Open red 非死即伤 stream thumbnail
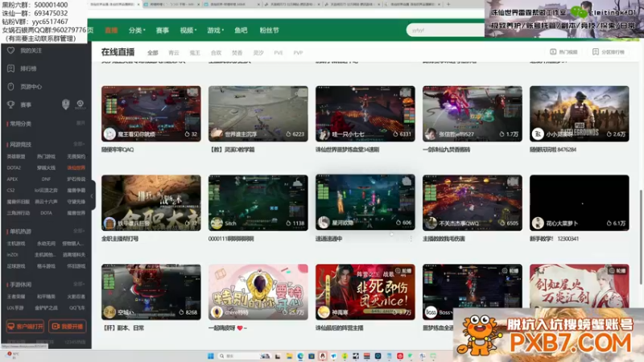Viewport: 644px width, 362px height. pyautogui.click(x=365, y=292)
